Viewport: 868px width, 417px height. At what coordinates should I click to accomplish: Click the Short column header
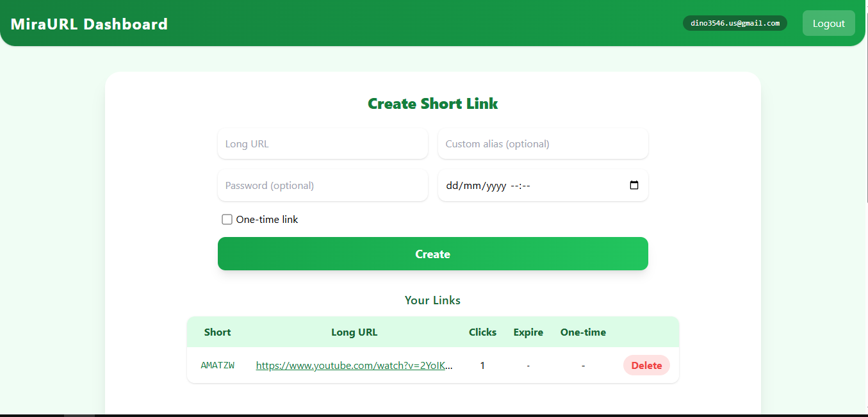coord(218,332)
